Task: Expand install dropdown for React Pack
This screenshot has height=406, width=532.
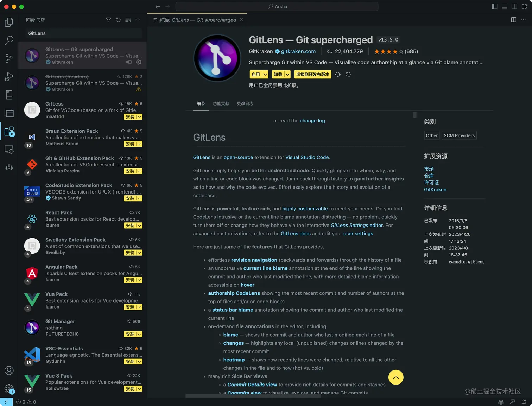Action: [139, 226]
